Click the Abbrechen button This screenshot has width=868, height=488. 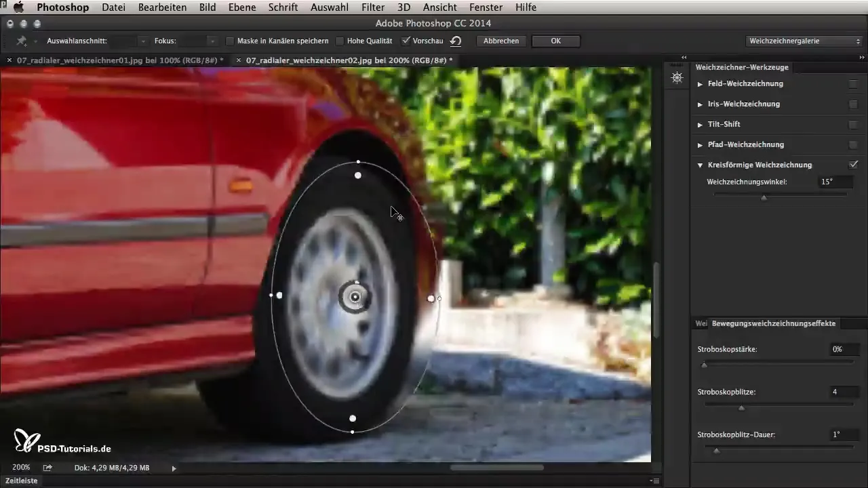pos(502,41)
